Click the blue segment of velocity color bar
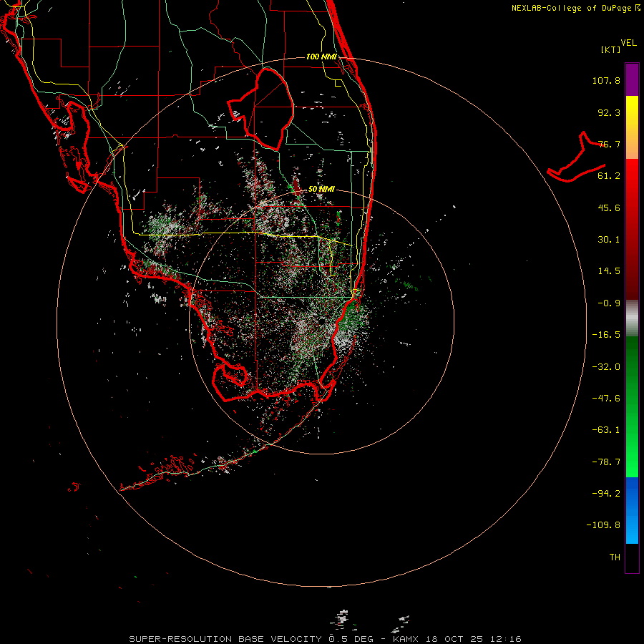644x644 pixels. (x=632, y=510)
